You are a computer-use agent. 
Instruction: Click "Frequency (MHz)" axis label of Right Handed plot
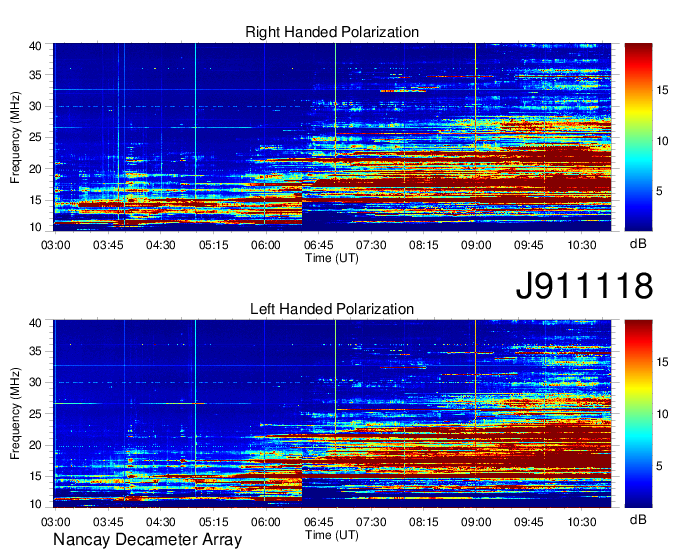(15, 137)
